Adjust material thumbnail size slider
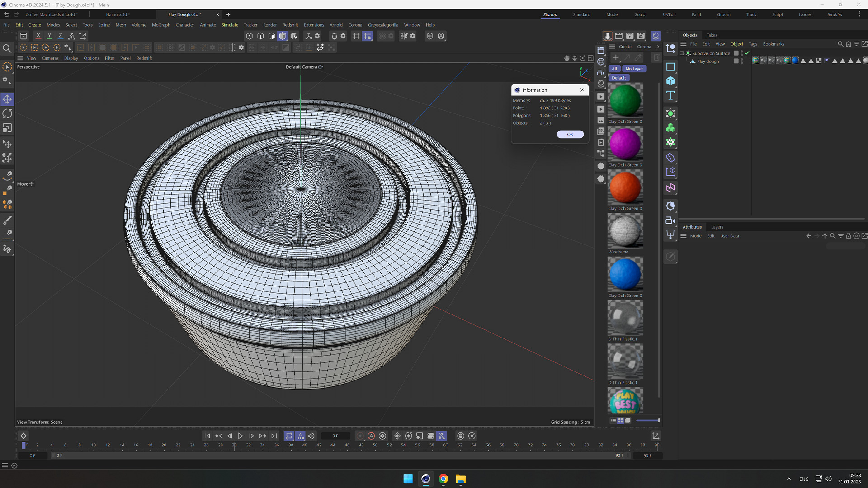868x488 pixels. coord(648,421)
